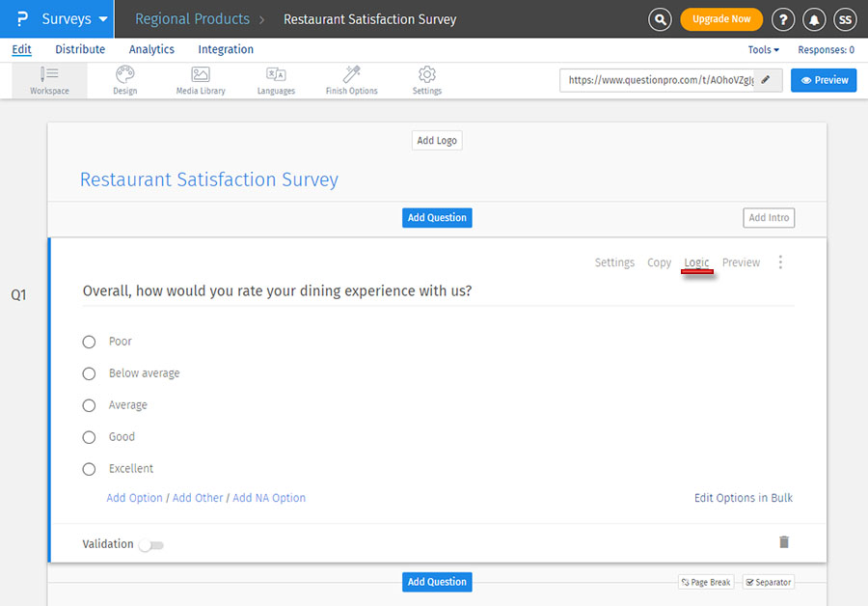Image resolution: width=868 pixels, height=606 pixels.
Task: Open the Media Library
Action: coord(202,80)
